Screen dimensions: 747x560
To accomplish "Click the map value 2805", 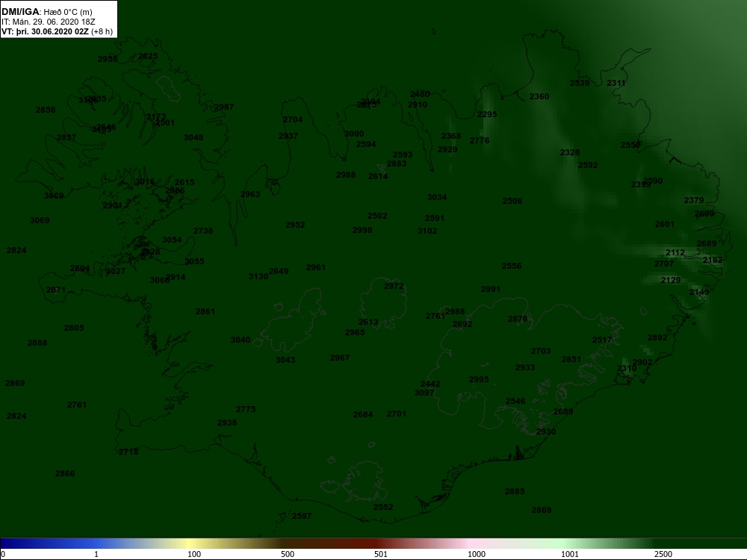I will pos(74,328).
